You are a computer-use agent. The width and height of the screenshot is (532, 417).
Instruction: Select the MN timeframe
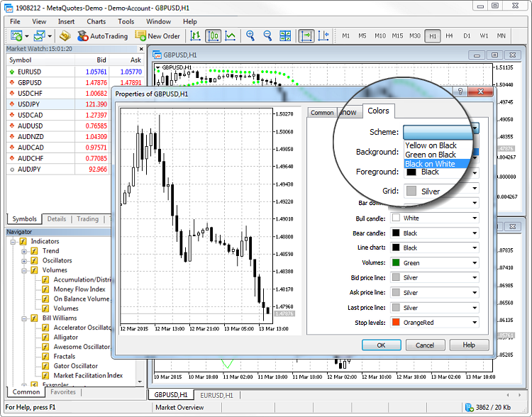501,35
